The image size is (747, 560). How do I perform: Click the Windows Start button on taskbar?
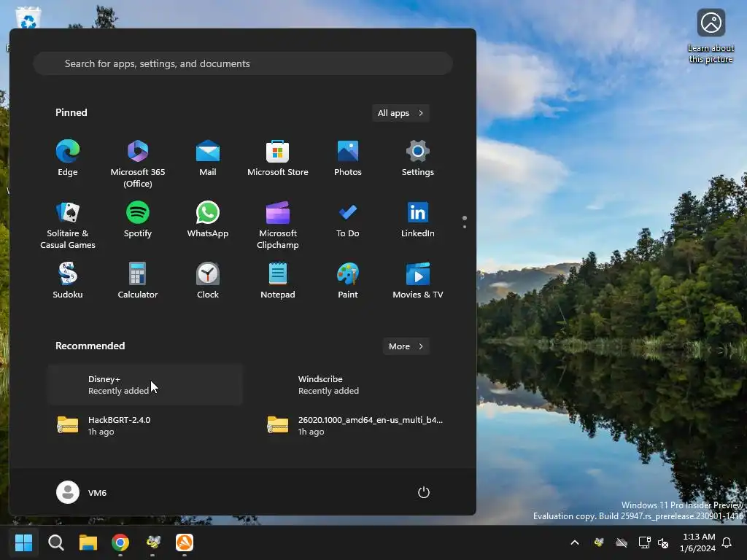[x=24, y=542]
